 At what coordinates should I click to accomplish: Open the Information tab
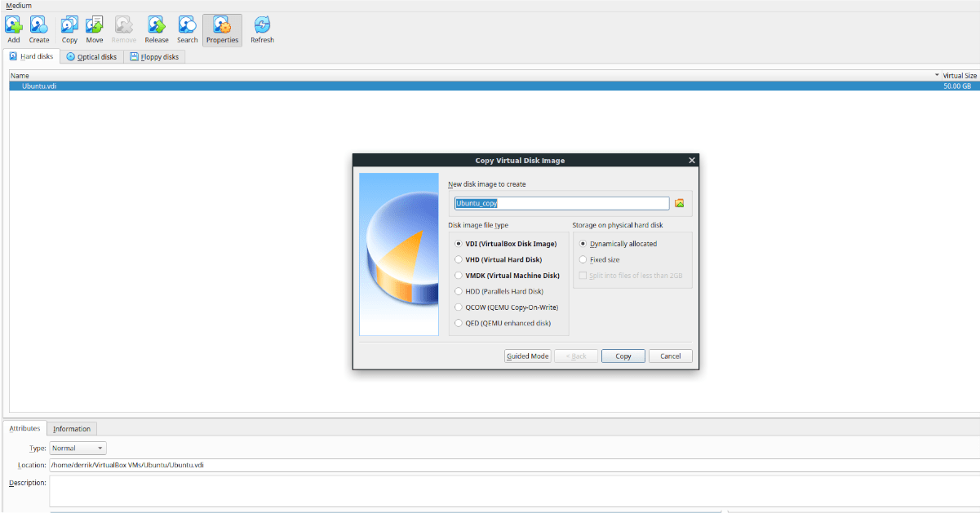(x=73, y=428)
